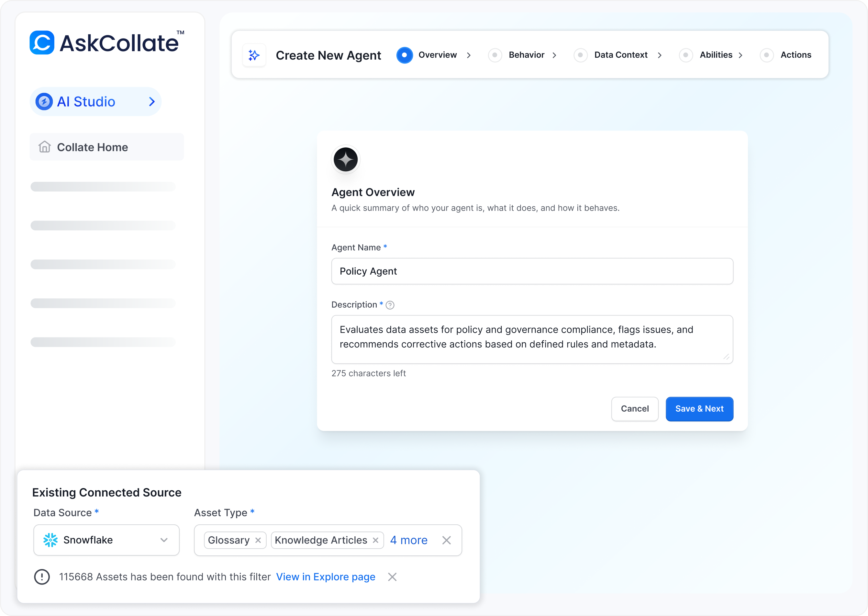Click the black star agent avatar
Image resolution: width=868 pixels, height=616 pixels.
pos(345,160)
